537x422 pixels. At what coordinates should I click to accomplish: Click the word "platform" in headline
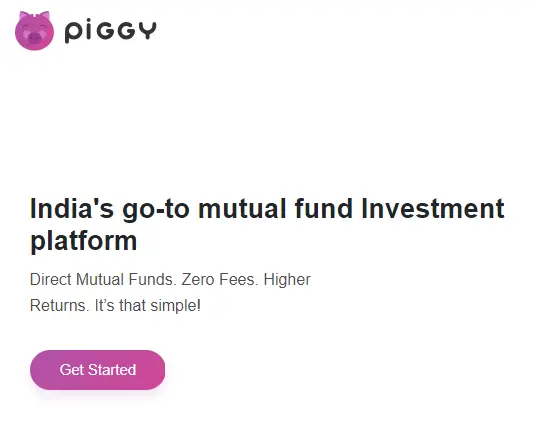point(84,241)
